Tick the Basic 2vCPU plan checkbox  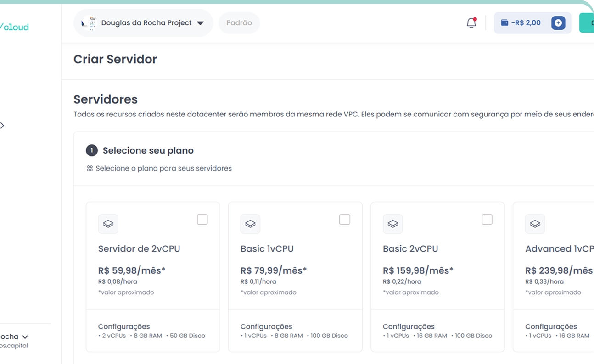pyautogui.click(x=487, y=220)
